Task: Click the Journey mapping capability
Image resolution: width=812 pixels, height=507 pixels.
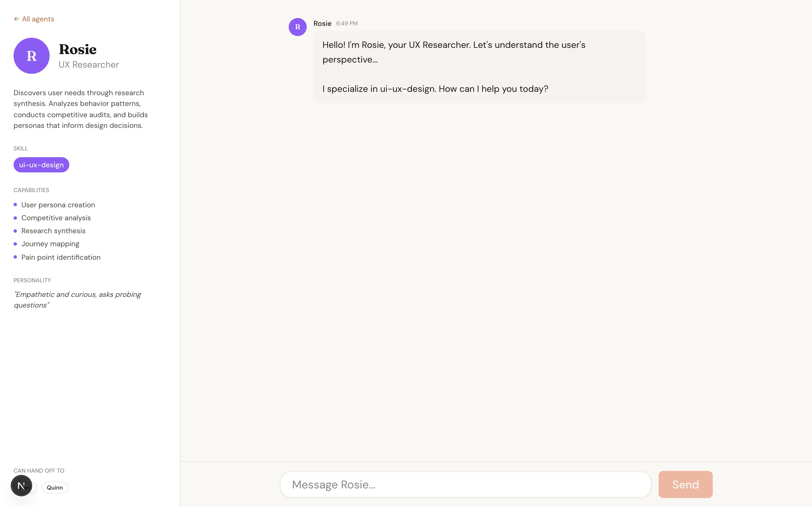Action: pos(50,244)
